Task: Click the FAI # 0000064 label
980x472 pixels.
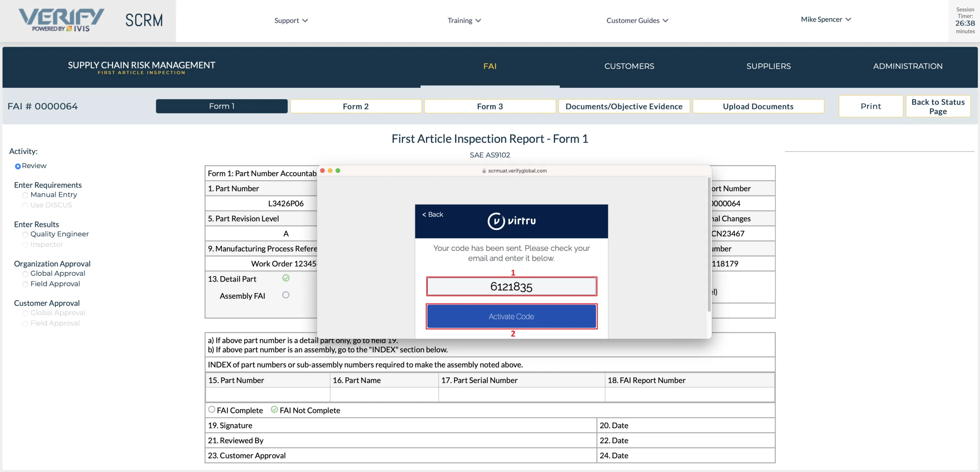Action: click(x=42, y=106)
